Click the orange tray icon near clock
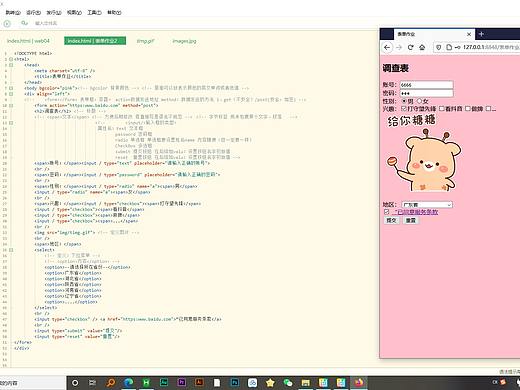Screen dimensions: 520x390 tap(502, 382)
